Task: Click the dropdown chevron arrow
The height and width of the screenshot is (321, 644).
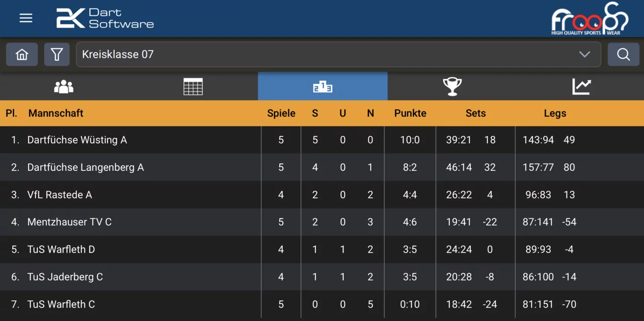Action: click(584, 54)
